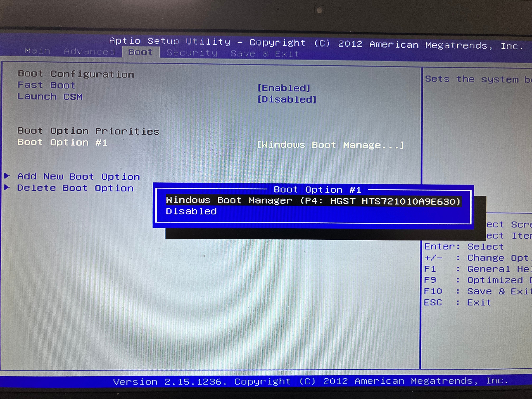Select the Boot tab

(x=141, y=52)
